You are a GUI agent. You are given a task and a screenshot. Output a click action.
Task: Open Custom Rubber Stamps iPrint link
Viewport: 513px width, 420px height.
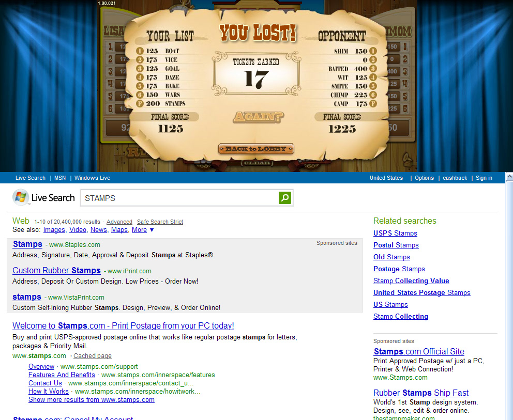tap(56, 271)
